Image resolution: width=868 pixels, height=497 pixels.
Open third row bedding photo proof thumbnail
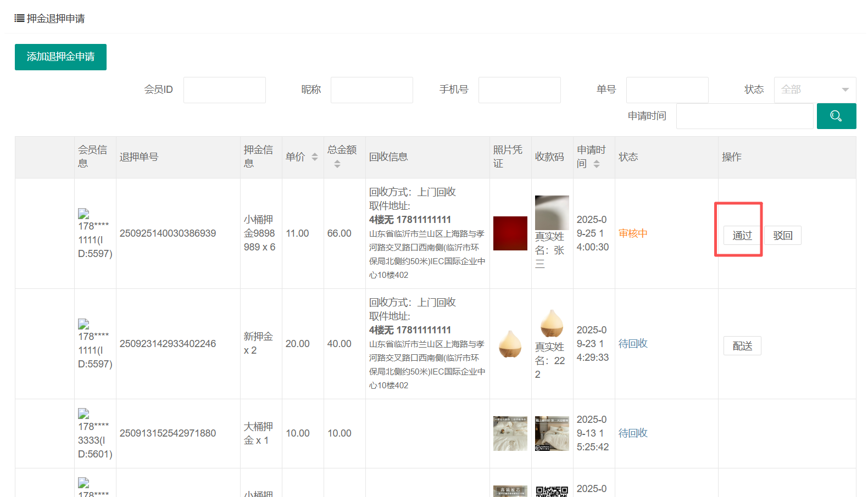pos(510,433)
